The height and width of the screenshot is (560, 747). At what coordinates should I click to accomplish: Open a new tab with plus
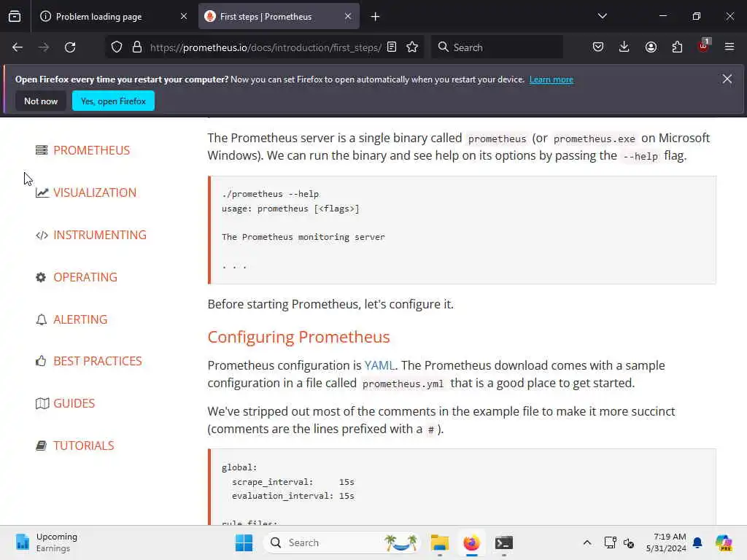click(376, 17)
